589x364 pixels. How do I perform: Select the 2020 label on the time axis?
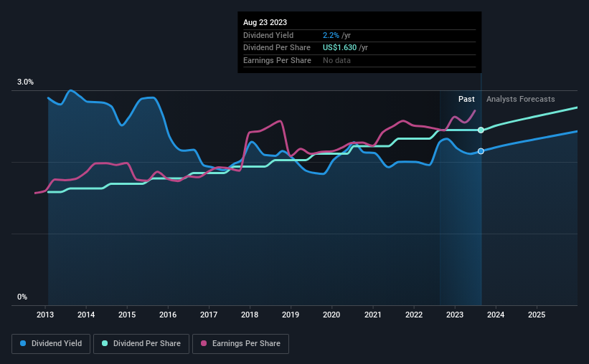click(331, 315)
